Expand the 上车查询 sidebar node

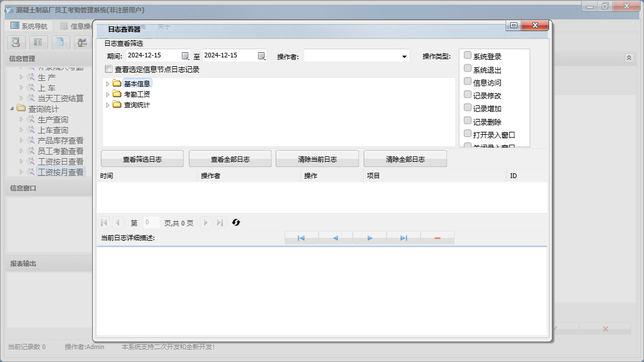click(21, 130)
